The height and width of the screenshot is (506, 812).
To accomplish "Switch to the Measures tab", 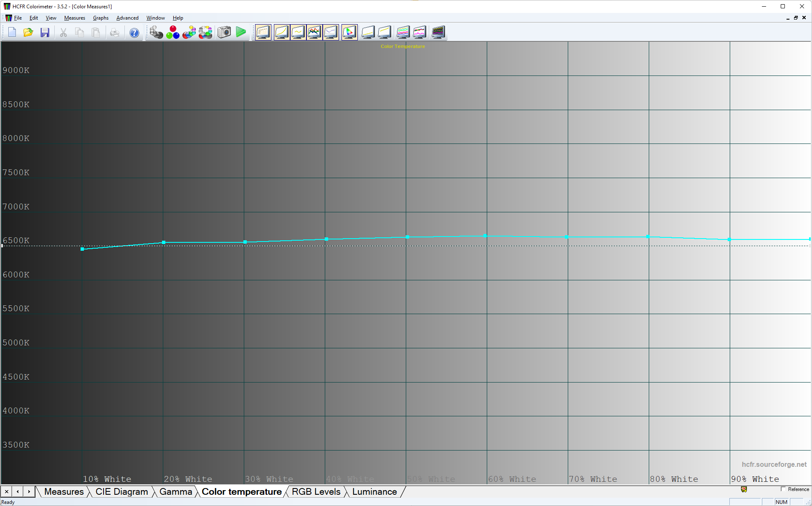I will coord(64,492).
